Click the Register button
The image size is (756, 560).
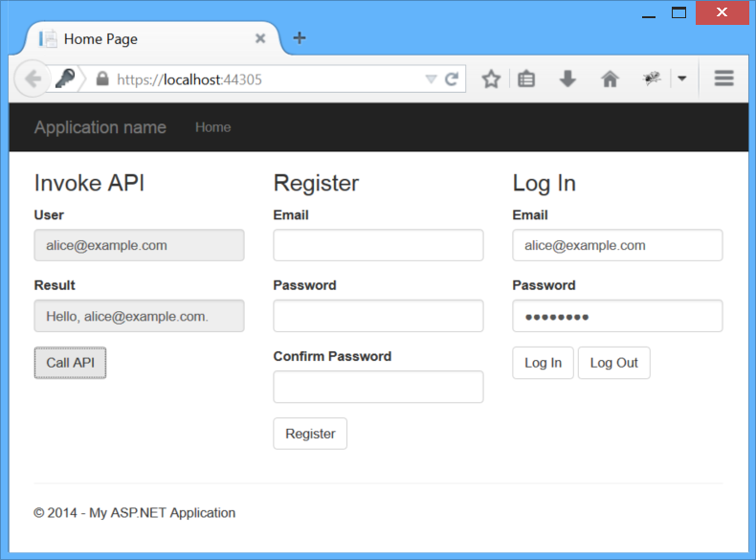pos(310,434)
